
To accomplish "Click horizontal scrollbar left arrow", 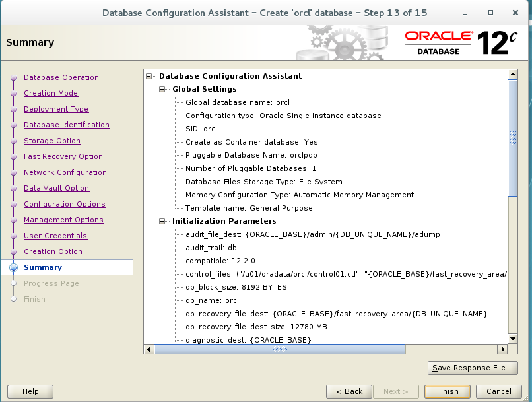I will [149, 349].
